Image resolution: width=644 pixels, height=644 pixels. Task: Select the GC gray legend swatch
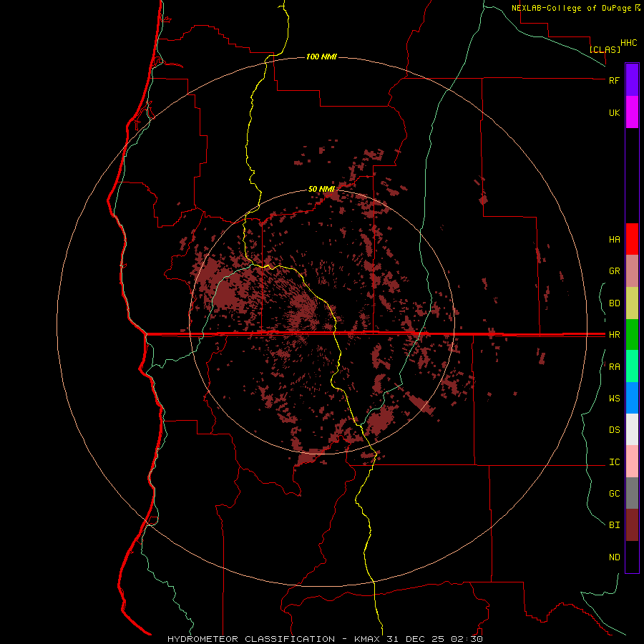[x=632, y=493]
